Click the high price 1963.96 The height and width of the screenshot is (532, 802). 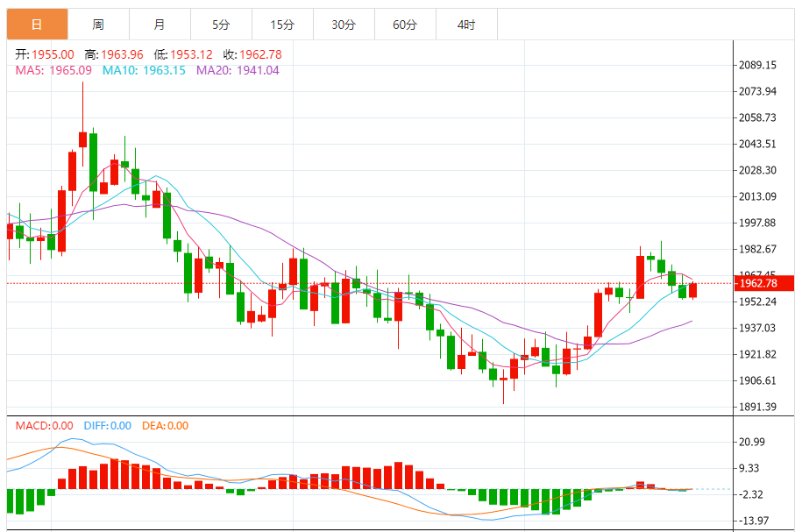122,54
